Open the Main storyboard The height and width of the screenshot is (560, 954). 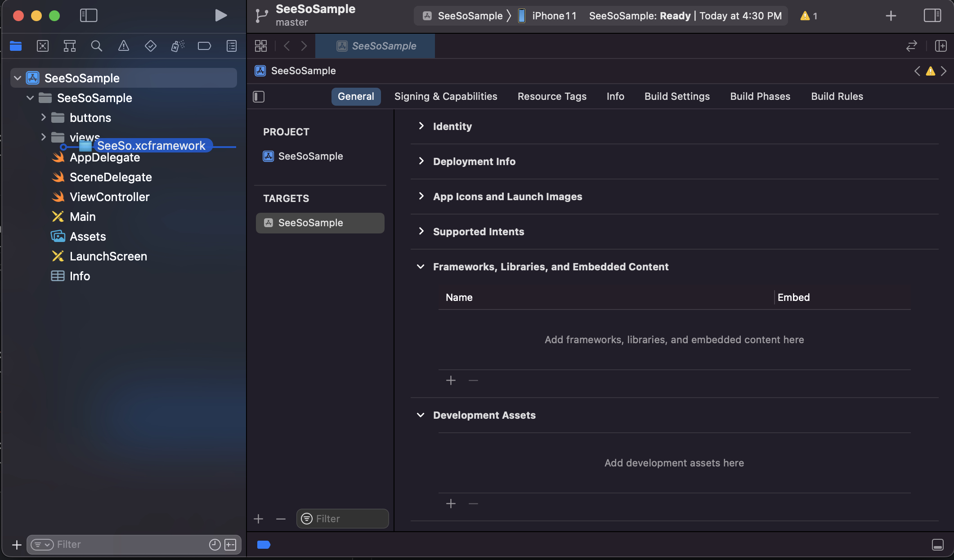(83, 217)
